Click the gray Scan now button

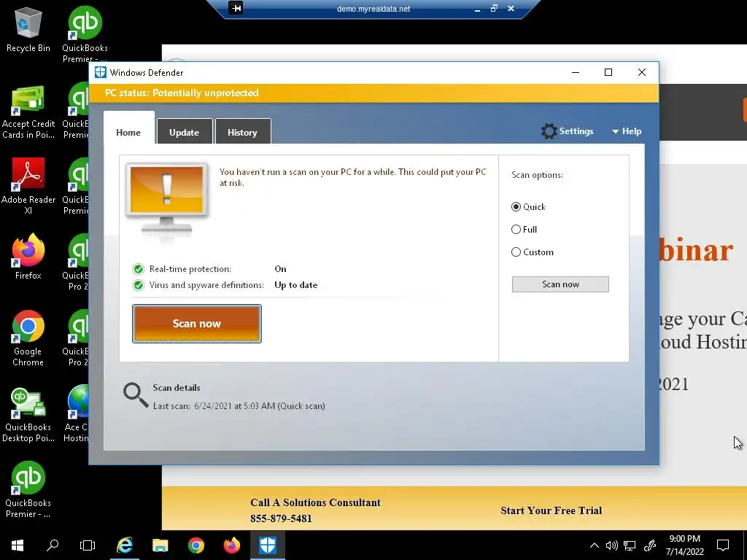tap(560, 284)
